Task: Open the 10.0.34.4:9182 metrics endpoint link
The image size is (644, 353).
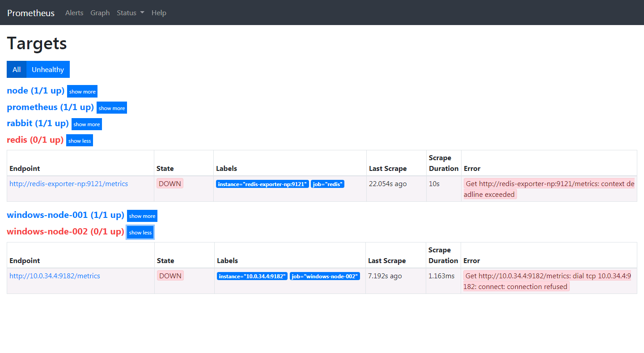Action: tap(55, 276)
